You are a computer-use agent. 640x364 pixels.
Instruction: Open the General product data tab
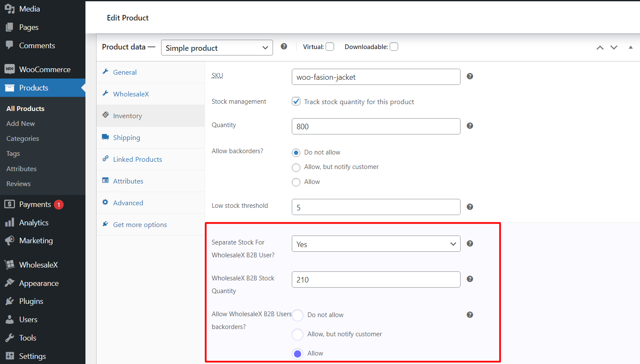click(150, 72)
